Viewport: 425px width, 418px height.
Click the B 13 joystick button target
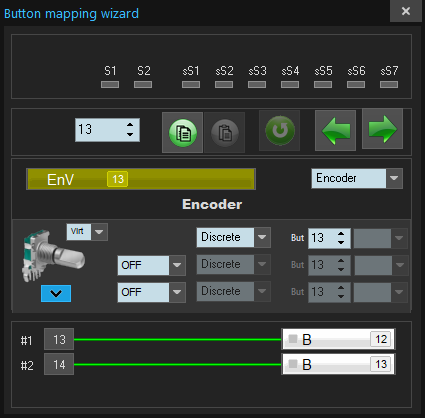pos(339,364)
